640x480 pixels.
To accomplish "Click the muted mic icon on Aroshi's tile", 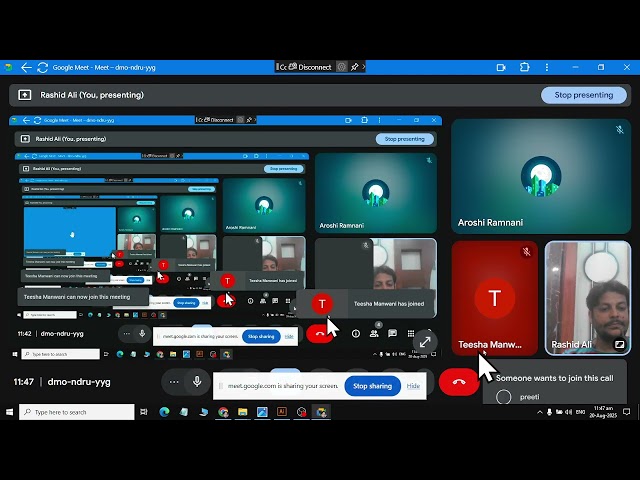I will [620, 130].
